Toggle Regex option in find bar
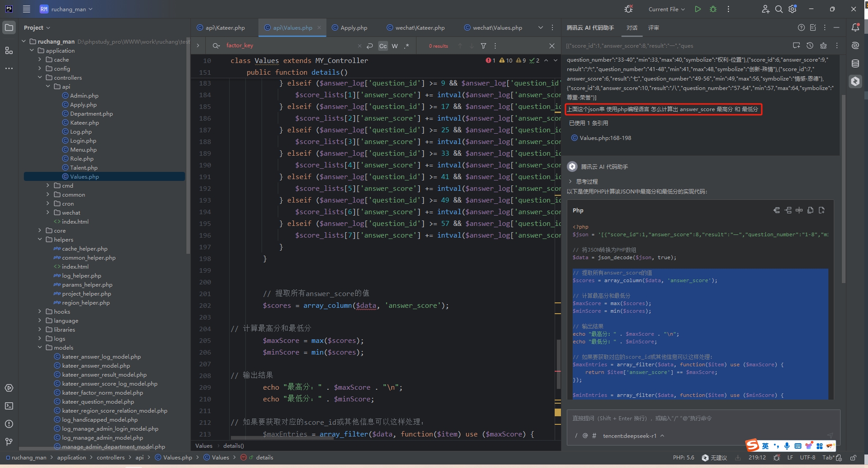The width and height of the screenshot is (868, 468). click(407, 46)
